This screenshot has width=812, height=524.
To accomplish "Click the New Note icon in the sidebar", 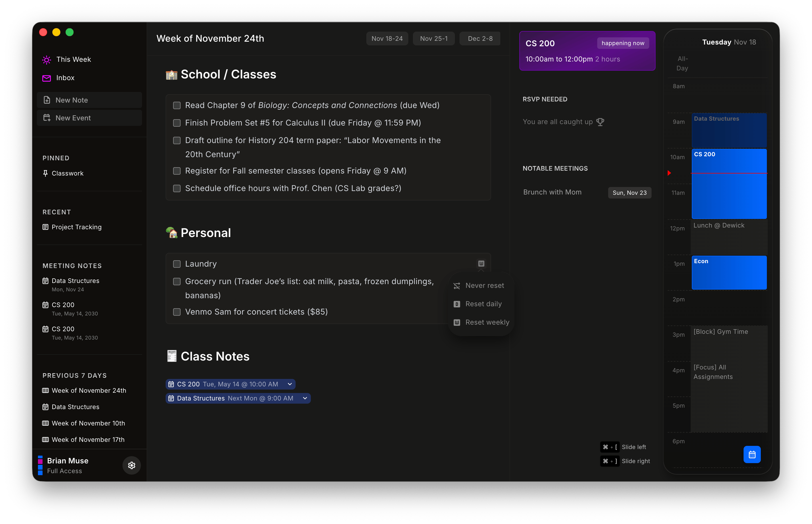I will point(47,100).
